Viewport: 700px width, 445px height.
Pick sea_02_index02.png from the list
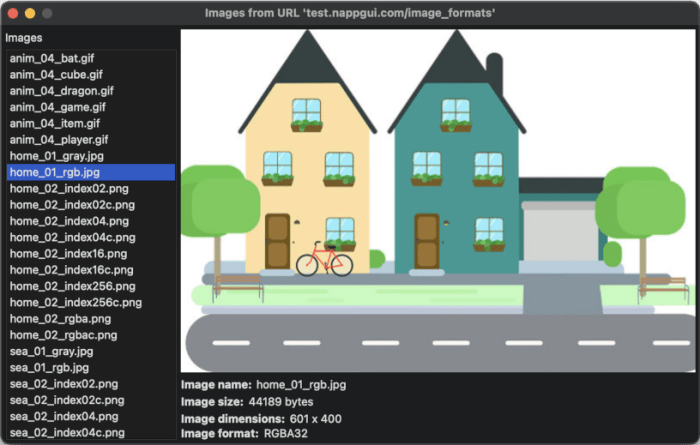tap(64, 383)
